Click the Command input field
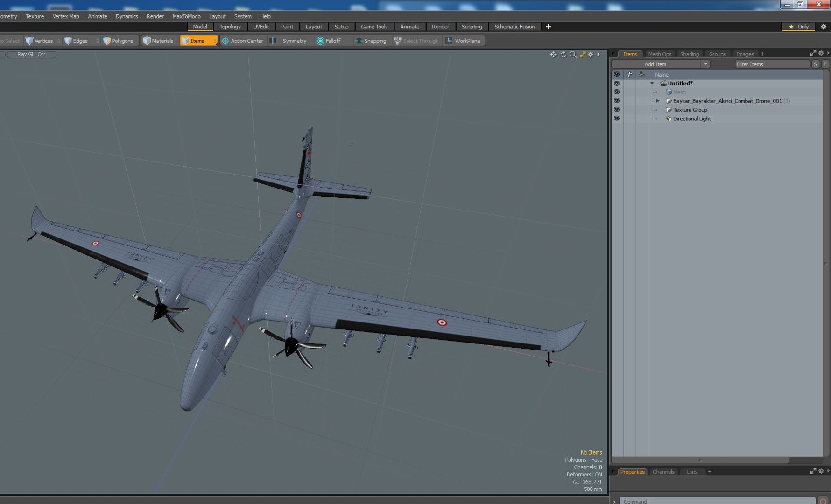This screenshot has width=831, height=504. point(717,501)
